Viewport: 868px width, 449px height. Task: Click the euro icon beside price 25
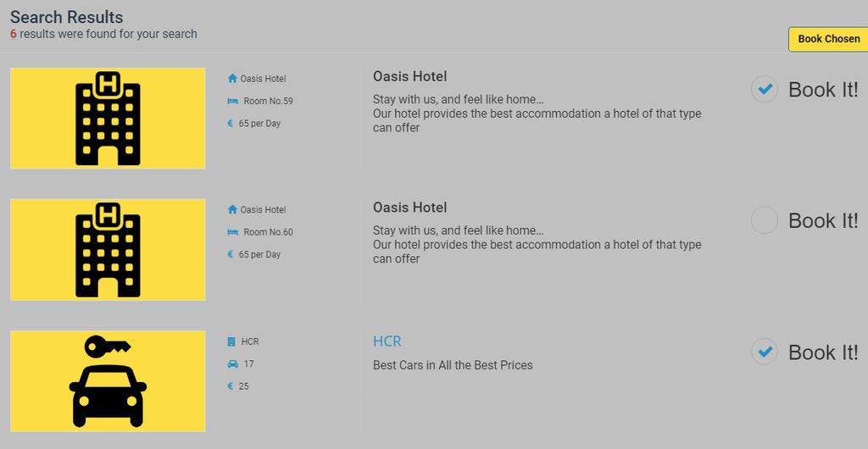(231, 386)
